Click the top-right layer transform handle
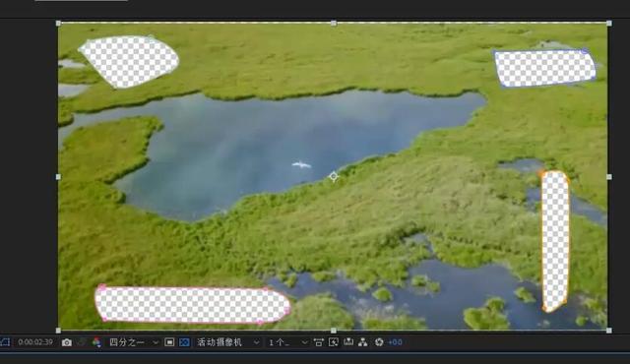This screenshot has width=630, height=364. click(x=609, y=24)
